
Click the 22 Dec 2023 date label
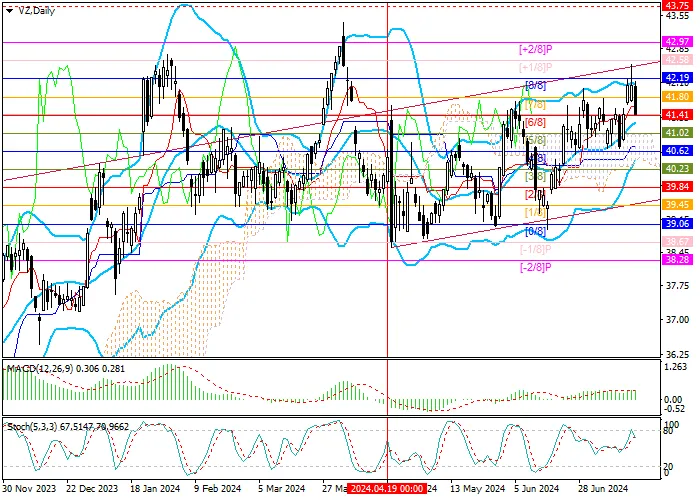(92, 488)
